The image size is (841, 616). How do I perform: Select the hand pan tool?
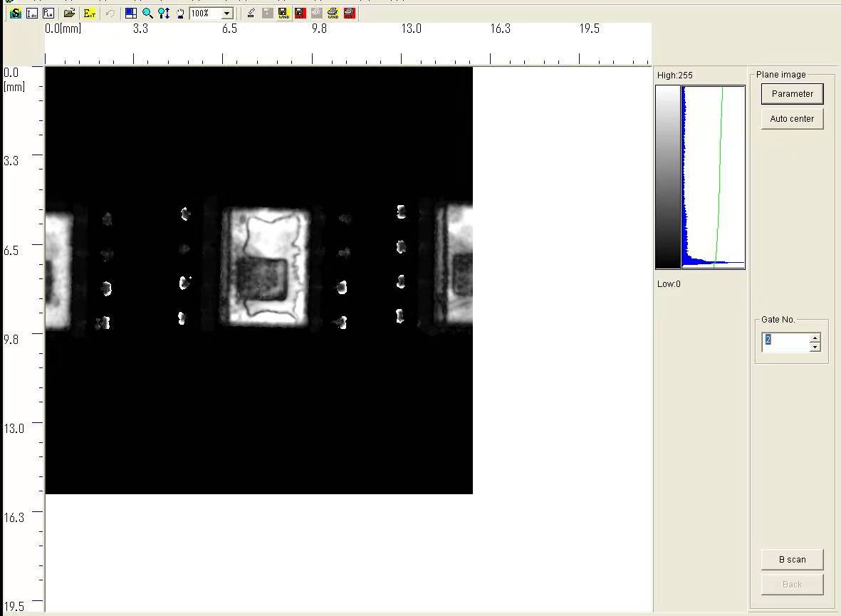click(x=180, y=14)
